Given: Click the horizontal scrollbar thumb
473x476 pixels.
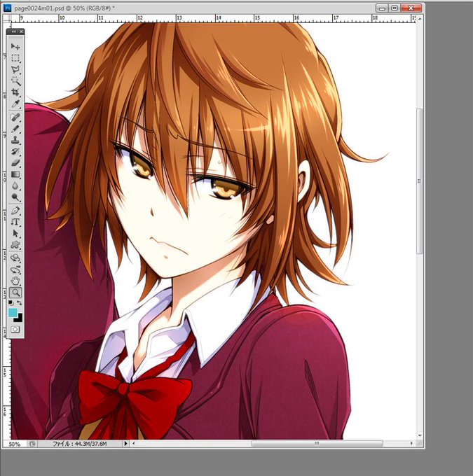Looking at the screenshot, I should click(317, 444).
